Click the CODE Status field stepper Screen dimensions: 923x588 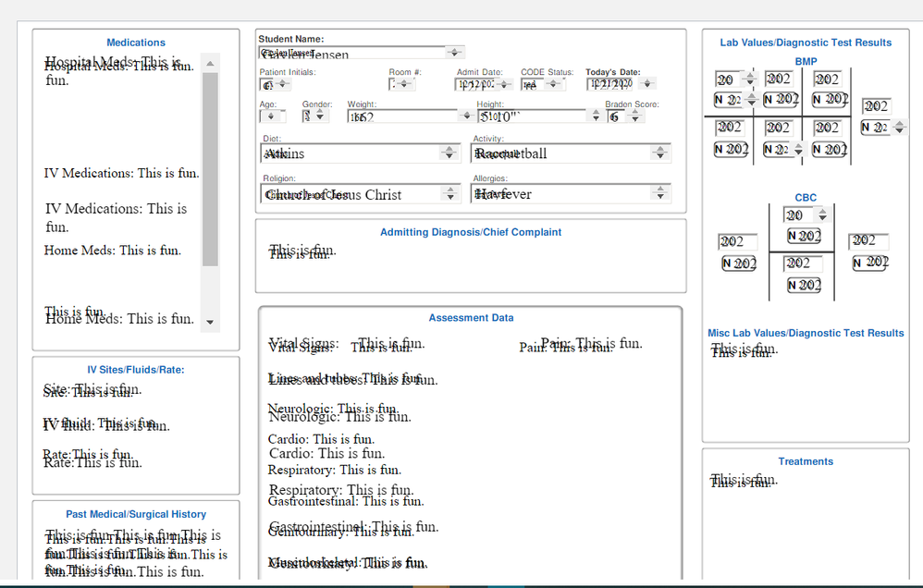point(553,84)
